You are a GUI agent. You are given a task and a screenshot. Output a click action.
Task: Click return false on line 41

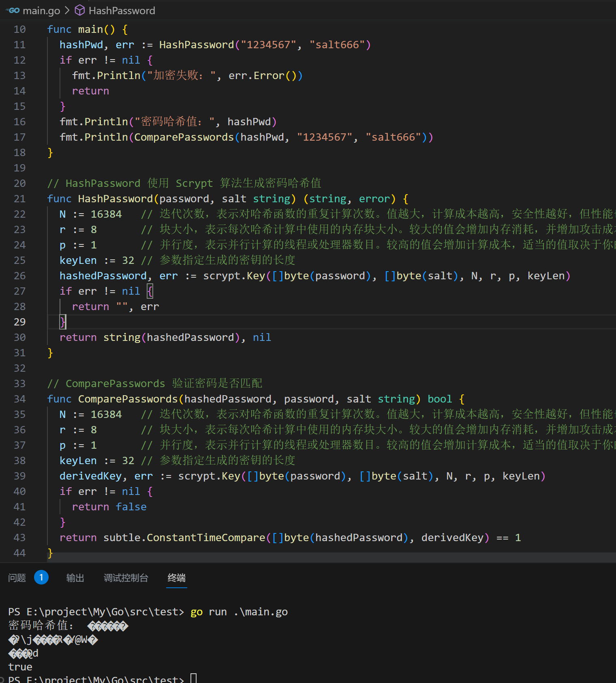tap(109, 507)
